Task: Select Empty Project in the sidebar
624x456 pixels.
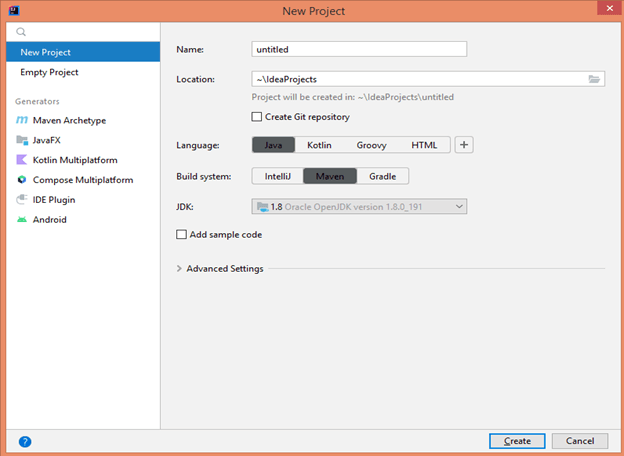Action: tap(83, 72)
